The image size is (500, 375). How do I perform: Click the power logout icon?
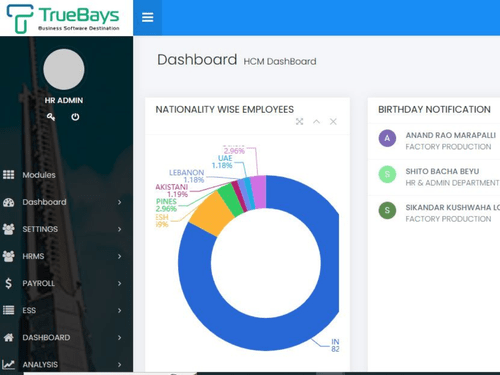pos(75,117)
